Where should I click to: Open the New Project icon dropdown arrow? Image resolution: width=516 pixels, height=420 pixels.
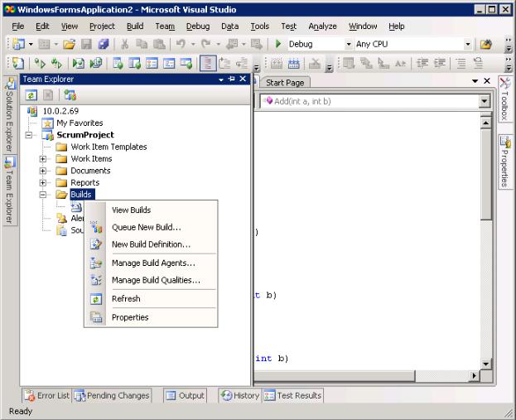pyautogui.click(x=31, y=44)
